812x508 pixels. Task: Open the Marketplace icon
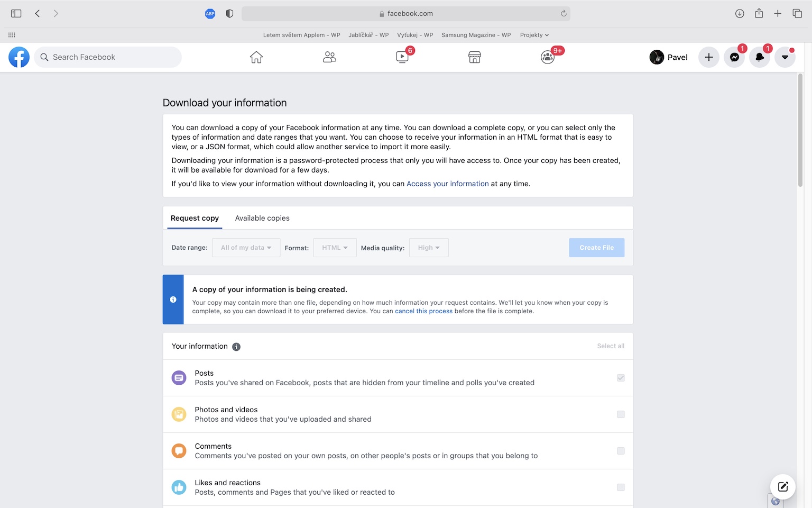(475, 57)
